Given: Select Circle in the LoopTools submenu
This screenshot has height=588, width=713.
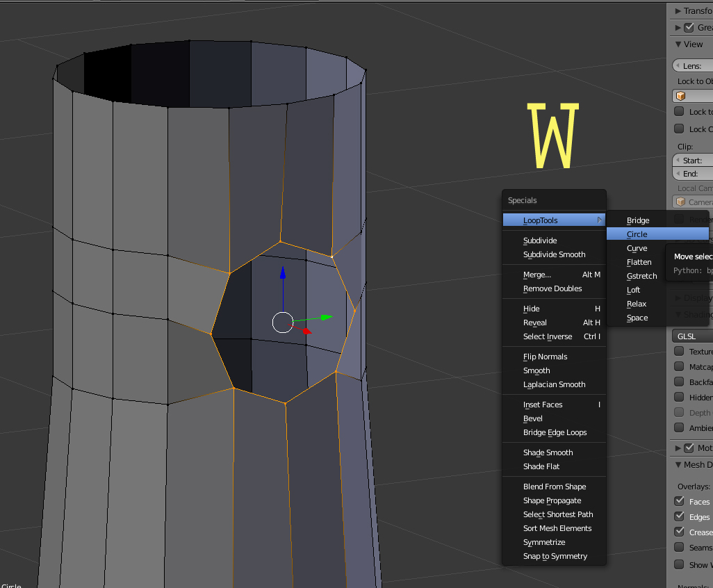Looking at the screenshot, I should tap(637, 234).
